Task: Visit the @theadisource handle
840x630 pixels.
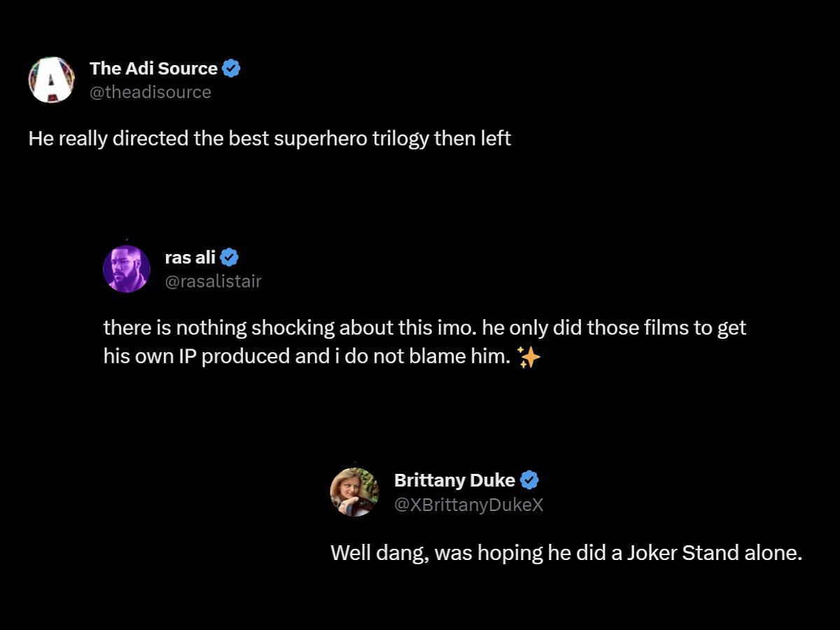Action: (150, 92)
